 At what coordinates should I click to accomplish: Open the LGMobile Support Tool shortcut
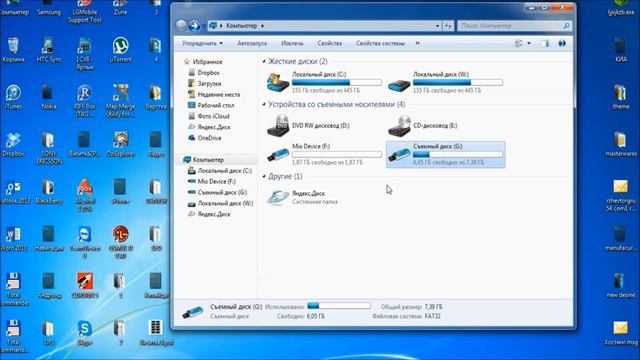tap(84, 11)
